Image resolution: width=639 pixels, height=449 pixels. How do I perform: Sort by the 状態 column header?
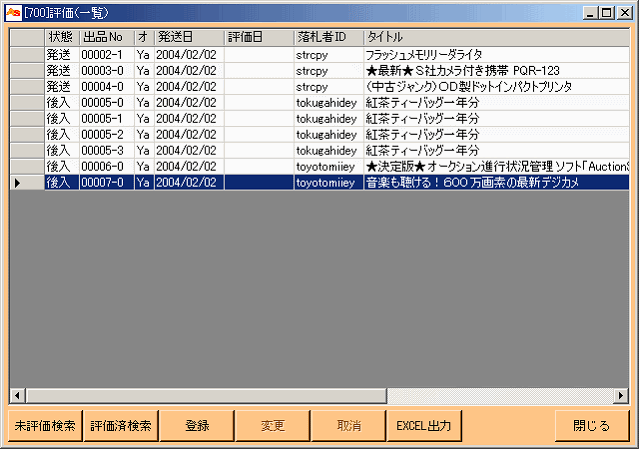pyautogui.click(x=62, y=37)
